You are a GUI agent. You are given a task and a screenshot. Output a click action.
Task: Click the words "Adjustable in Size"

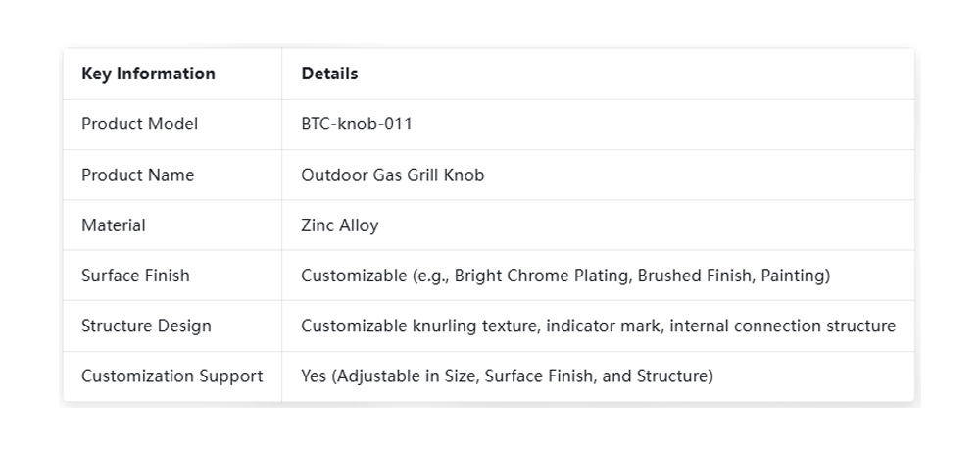pos(404,376)
